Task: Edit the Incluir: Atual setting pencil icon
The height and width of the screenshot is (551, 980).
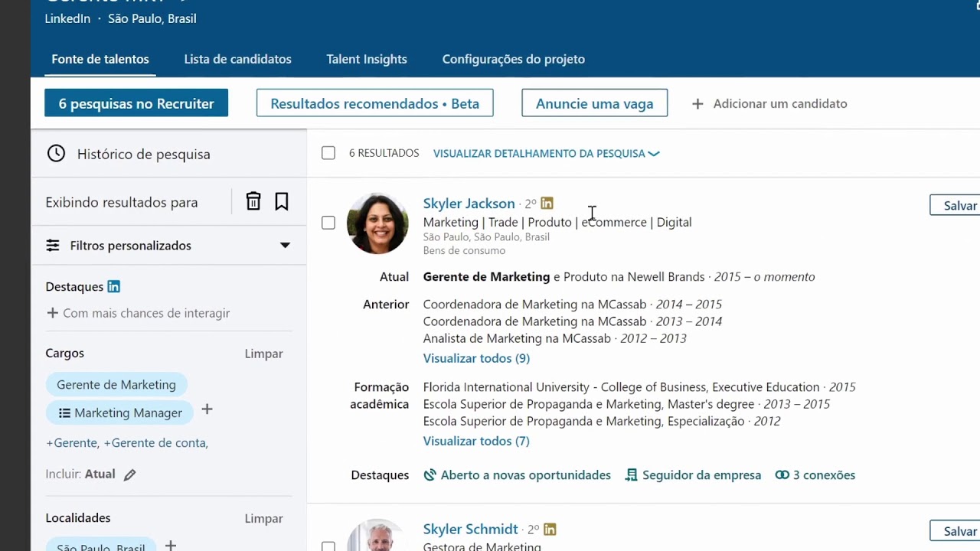Action: coord(130,474)
